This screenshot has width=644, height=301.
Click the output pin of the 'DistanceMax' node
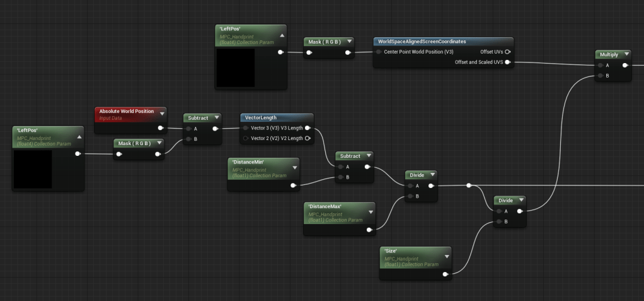point(370,230)
